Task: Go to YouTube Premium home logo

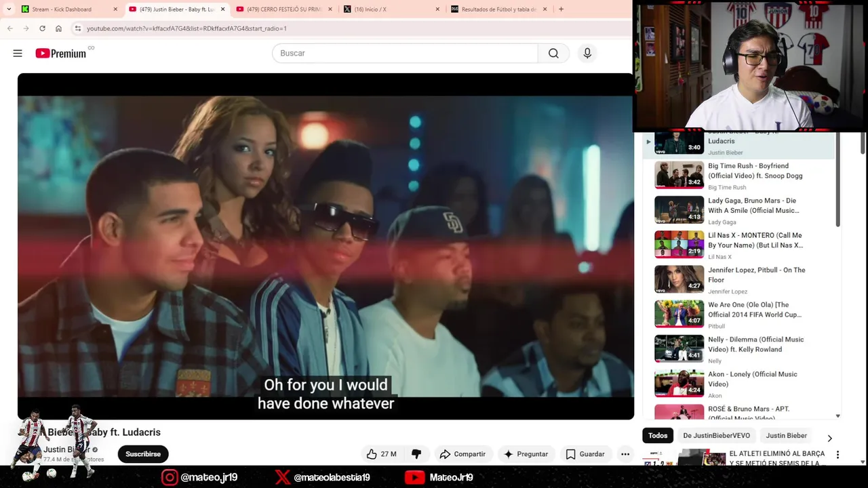Action: click(x=61, y=54)
